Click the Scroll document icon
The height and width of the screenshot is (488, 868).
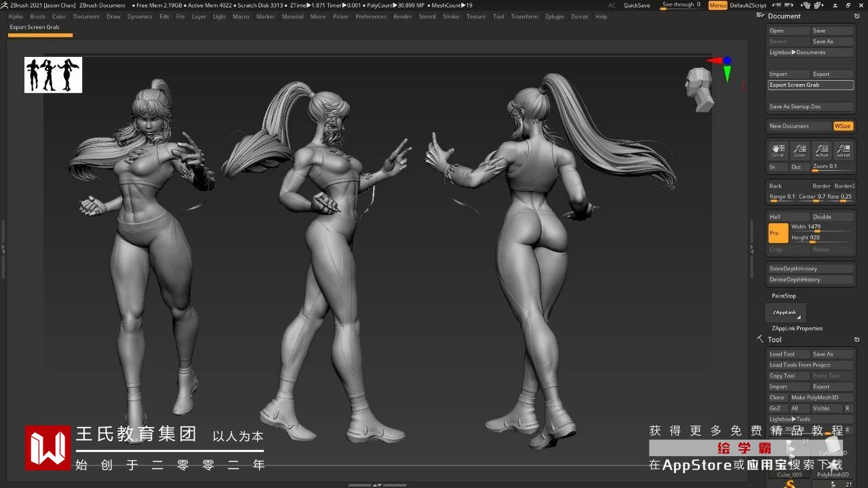tap(778, 150)
